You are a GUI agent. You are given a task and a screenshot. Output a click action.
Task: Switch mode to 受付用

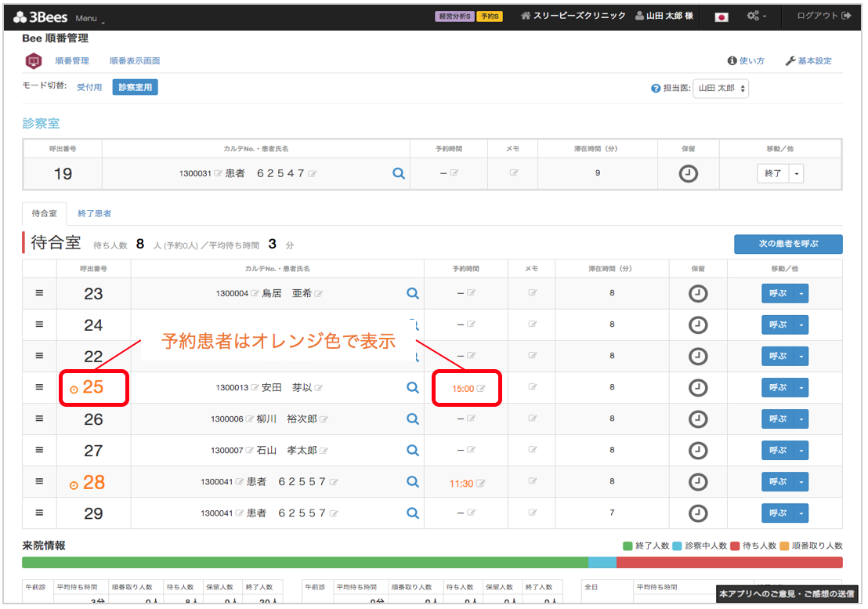pyautogui.click(x=89, y=87)
